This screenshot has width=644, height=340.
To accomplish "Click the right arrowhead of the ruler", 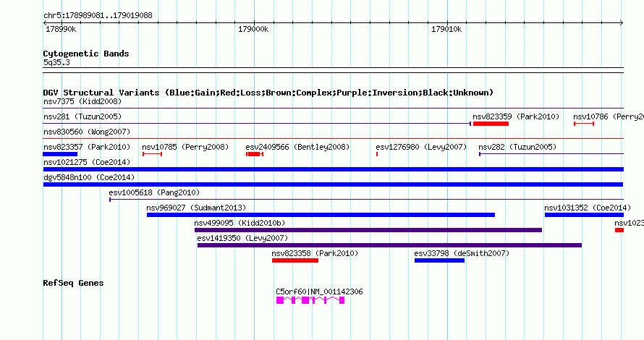I will [x=622, y=23].
